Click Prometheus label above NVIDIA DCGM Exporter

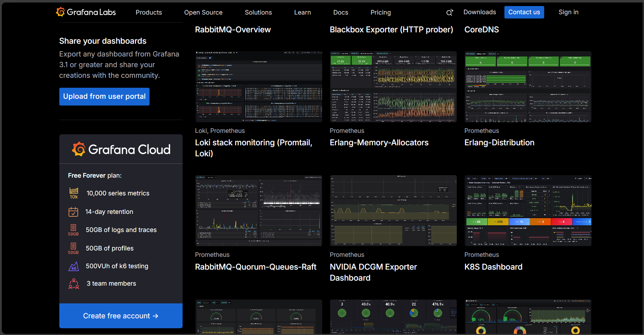347,255
